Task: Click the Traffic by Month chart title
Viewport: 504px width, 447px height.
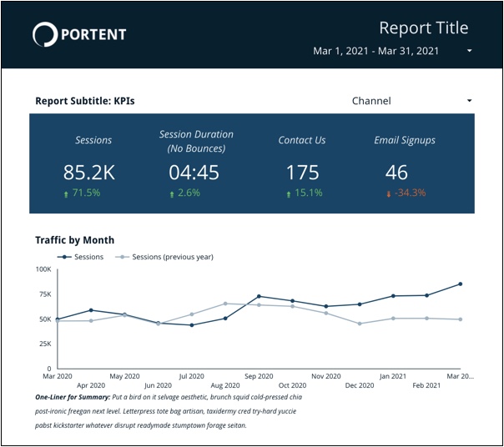Action: (75, 240)
